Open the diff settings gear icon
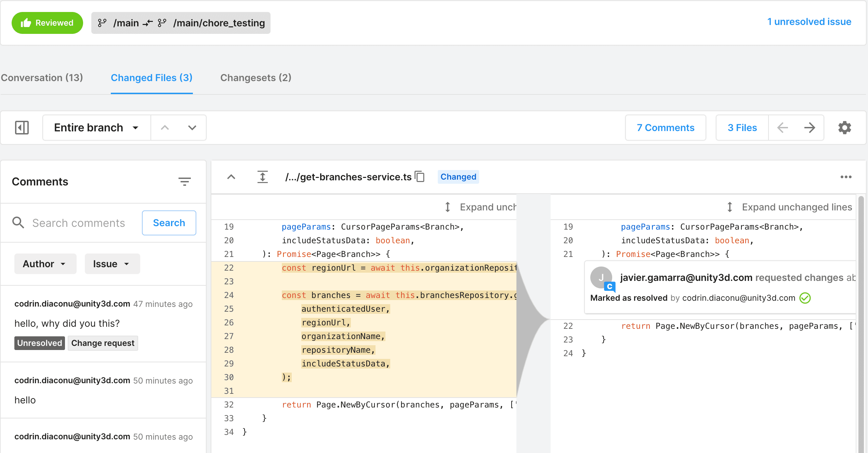868x453 pixels. pyautogui.click(x=845, y=128)
